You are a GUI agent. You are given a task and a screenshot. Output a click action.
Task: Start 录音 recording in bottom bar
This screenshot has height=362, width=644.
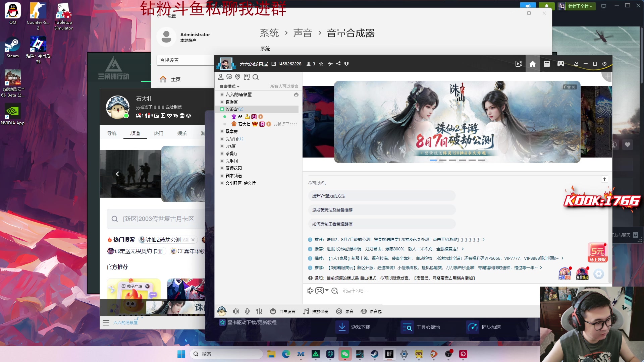click(345, 311)
